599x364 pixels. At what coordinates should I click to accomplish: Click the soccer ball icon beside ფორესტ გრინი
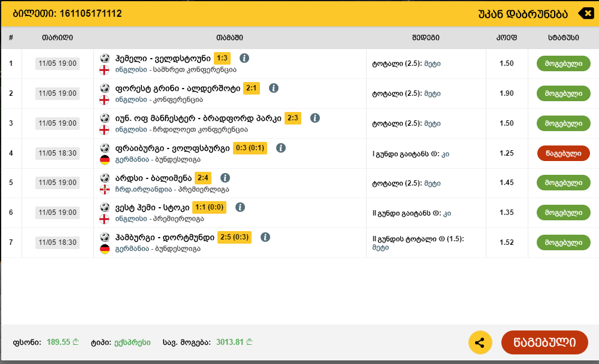pyautogui.click(x=104, y=88)
